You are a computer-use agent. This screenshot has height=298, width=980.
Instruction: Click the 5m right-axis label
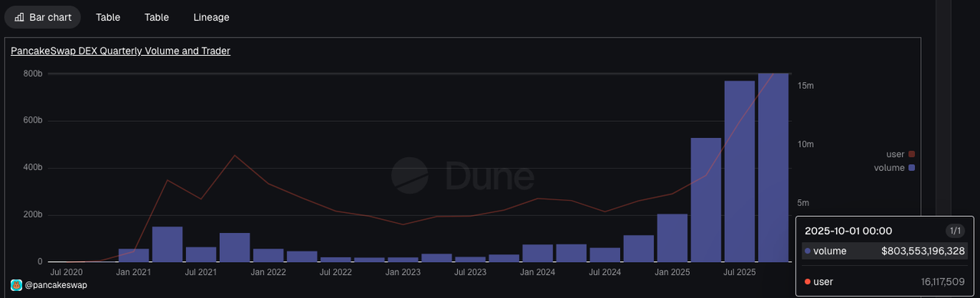(803, 203)
